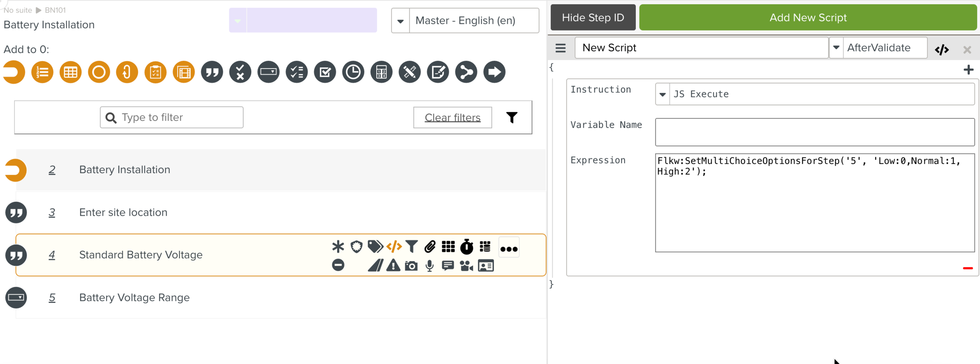Viewport: 980px width, 364px height.
Task: Click the clock icon in the Add toolbar
Action: pyautogui.click(x=353, y=72)
